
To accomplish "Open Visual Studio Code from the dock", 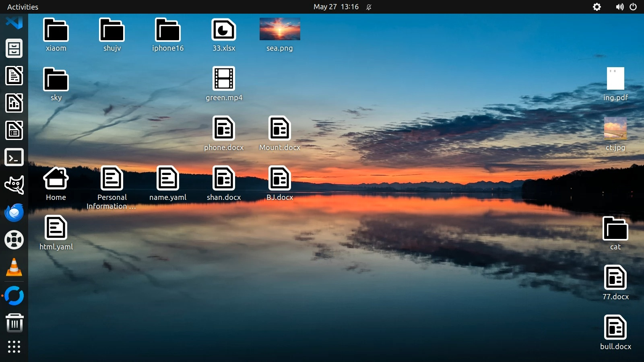I will pos(14,22).
